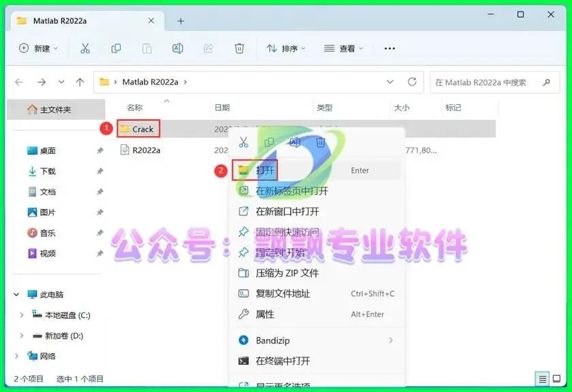
Task: Click the Delete trash icon in the toolbar
Action: click(x=239, y=48)
